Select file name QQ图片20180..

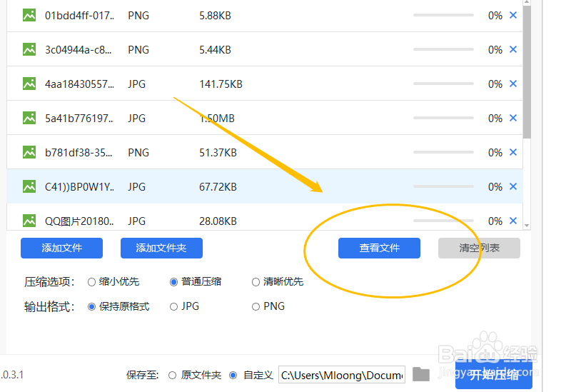(79, 221)
